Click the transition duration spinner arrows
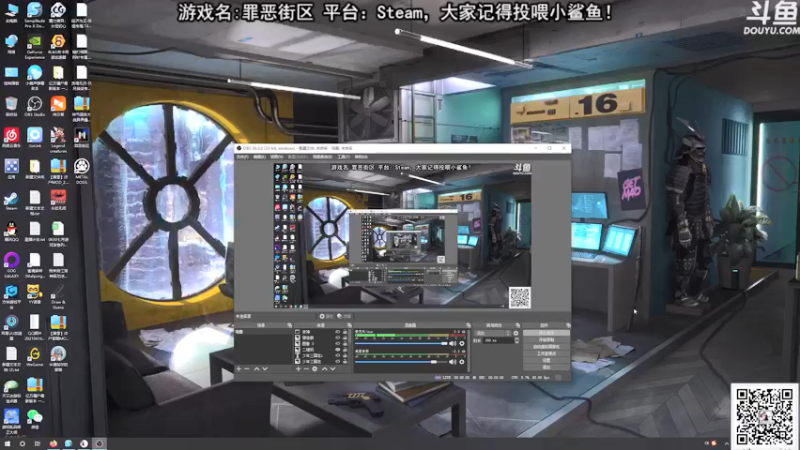This screenshot has height=450, width=800. [x=517, y=340]
